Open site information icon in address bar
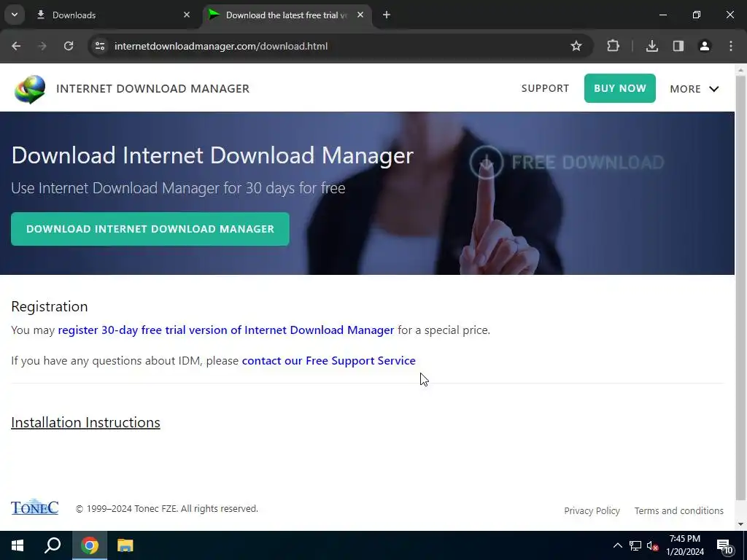The image size is (747, 560). (x=100, y=46)
